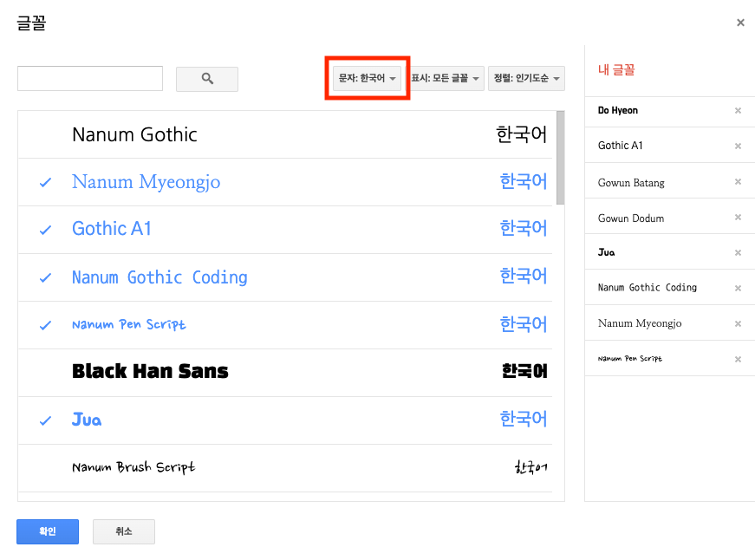Select Gowun Batang in 내 글꼴
Viewport: 755px width, 560px height.
(631, 183)
